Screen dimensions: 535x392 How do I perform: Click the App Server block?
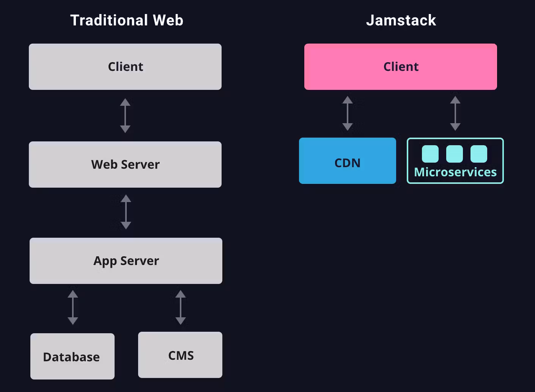pyautogui.click(x=126, y=261)
